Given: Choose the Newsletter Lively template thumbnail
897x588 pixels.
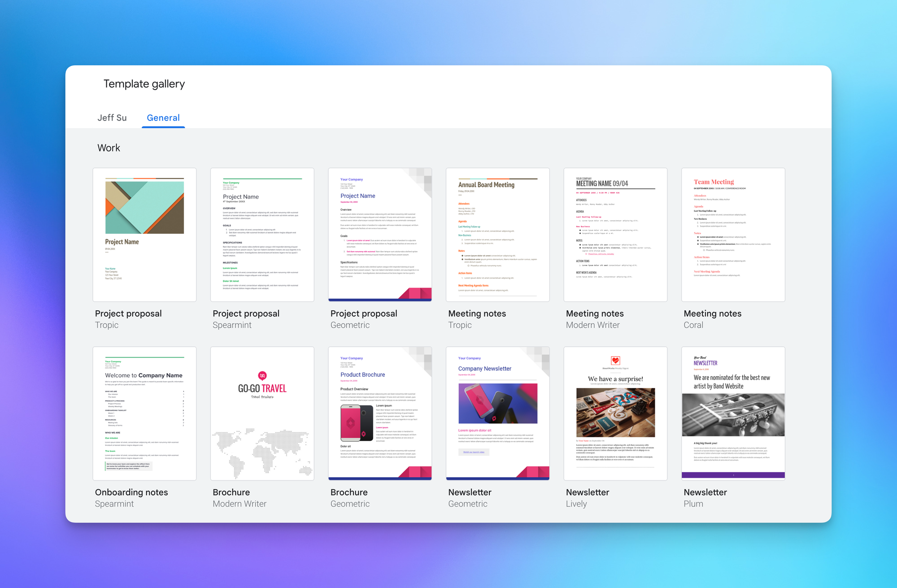Looking at the screenshot, I should coord(615,413).
